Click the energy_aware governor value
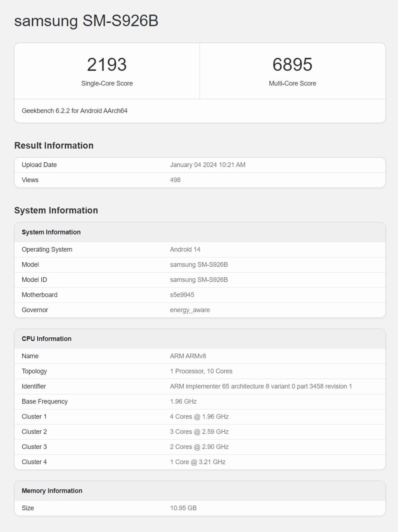The width and height of the screenshot is (398, 532). click(x=190, y=310)
